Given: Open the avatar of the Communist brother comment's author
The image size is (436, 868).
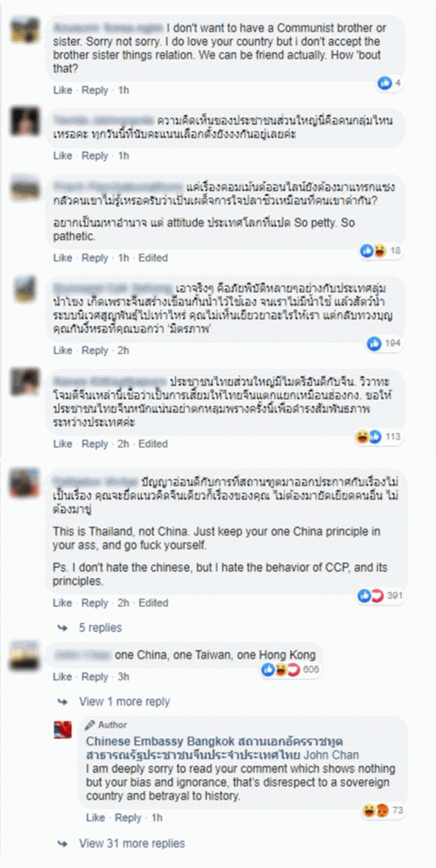Looking at the screenshot, I should tap(25, 31).
